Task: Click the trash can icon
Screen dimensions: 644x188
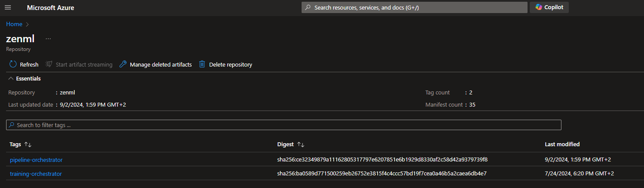Action: 202,64
